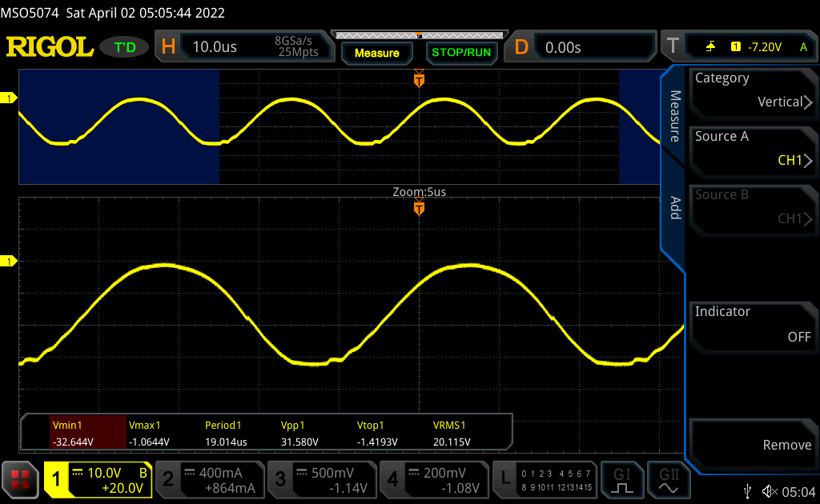Toggle channel 3 label

coord(280,479)
